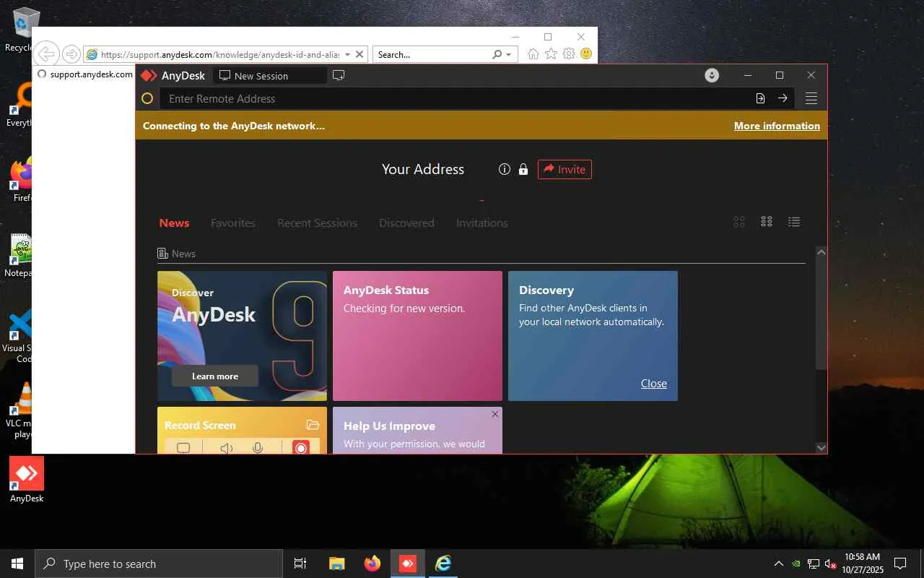Image resolution: width=924 pixels, height=578 pixels.
Task: Open File Explorer from the taskbar
Action: point(336,564)
